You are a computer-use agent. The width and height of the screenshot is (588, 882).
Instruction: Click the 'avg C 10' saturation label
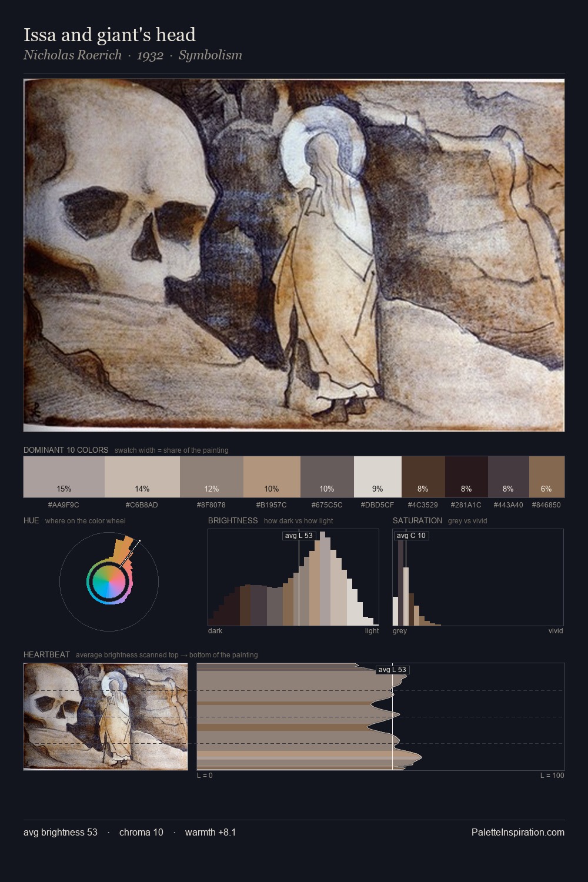tap(411, 536)
